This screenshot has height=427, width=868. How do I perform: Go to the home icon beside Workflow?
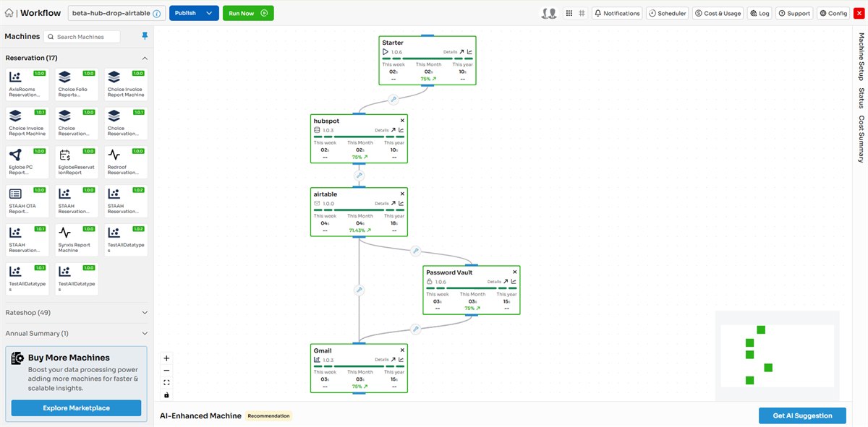pos(9,13)
